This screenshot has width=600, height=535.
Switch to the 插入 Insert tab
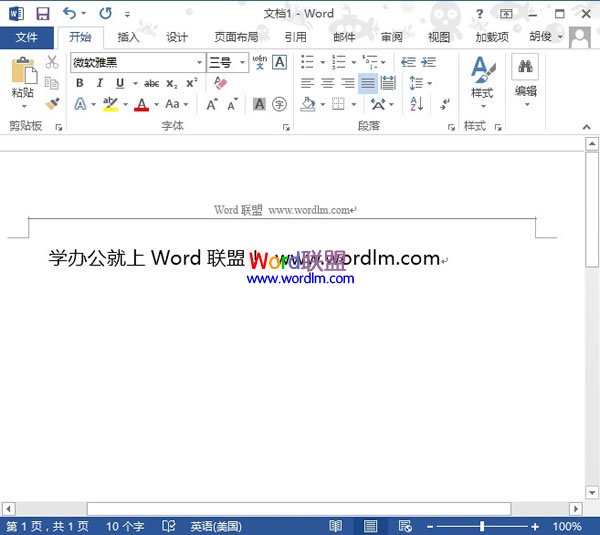tap(129, 38)
